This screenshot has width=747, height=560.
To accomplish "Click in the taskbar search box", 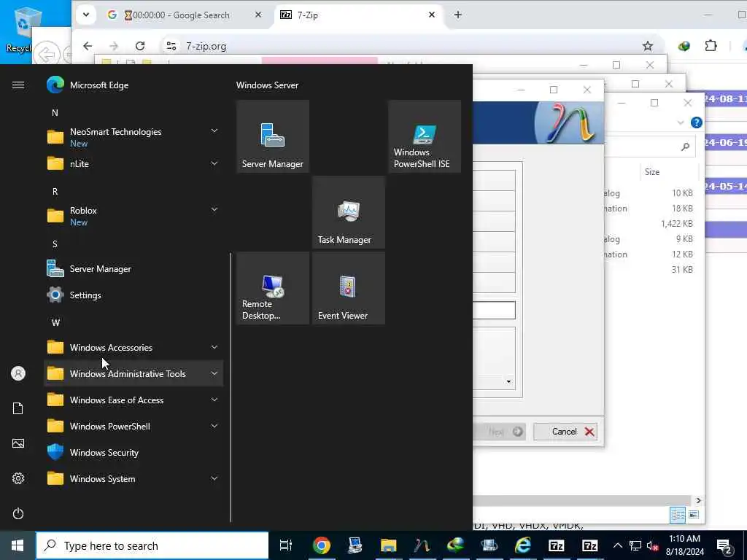I will [152, 545].
